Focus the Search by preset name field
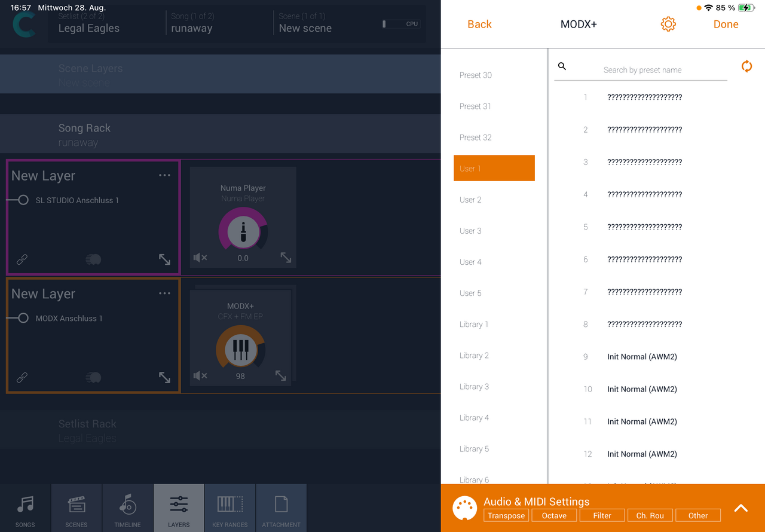 pos(642,70)
